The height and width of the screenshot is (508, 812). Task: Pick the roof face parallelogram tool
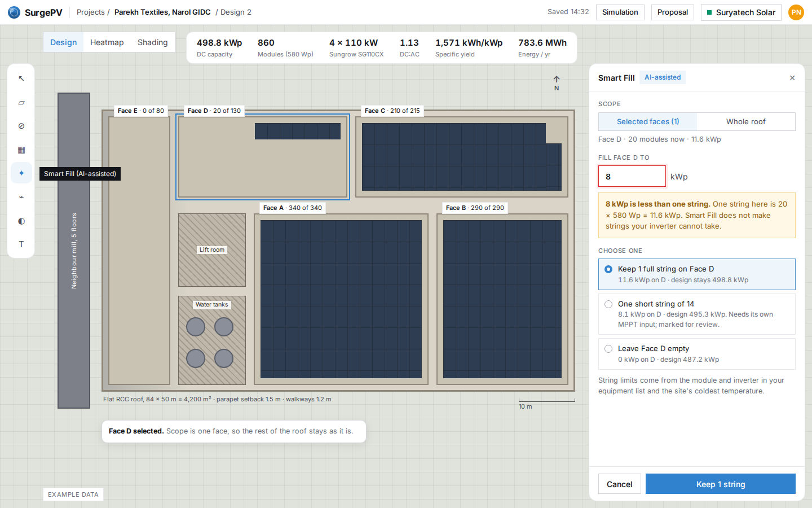[21, 103]
